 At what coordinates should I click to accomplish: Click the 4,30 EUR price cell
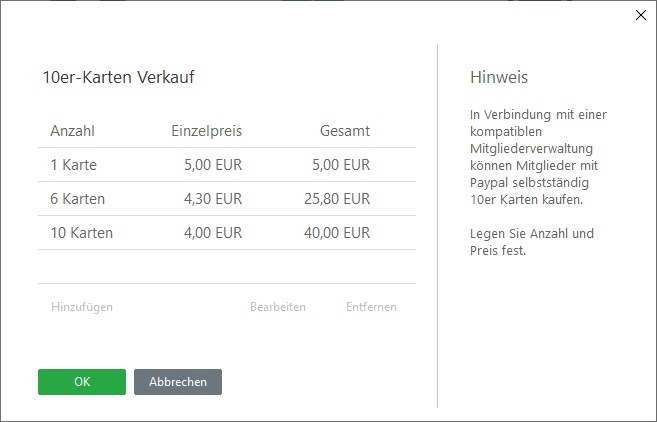point(213,199)
